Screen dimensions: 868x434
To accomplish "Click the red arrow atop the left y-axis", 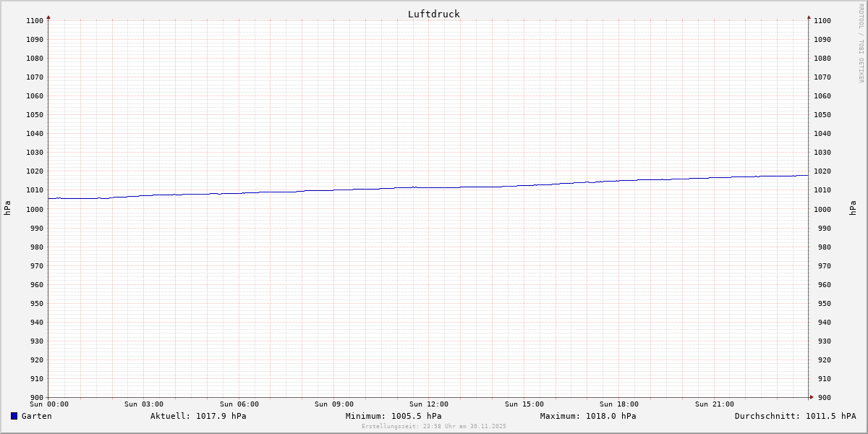I will (48, 17).
